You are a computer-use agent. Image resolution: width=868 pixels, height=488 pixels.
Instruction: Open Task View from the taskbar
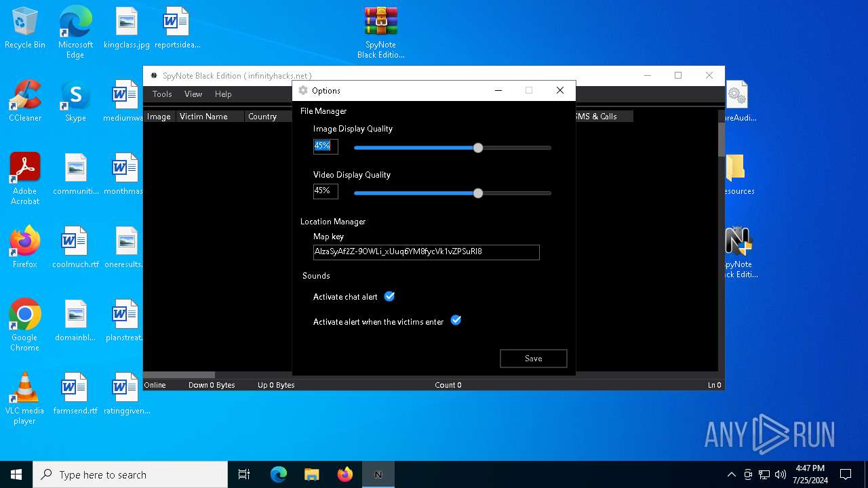click(x=244, y=474)
